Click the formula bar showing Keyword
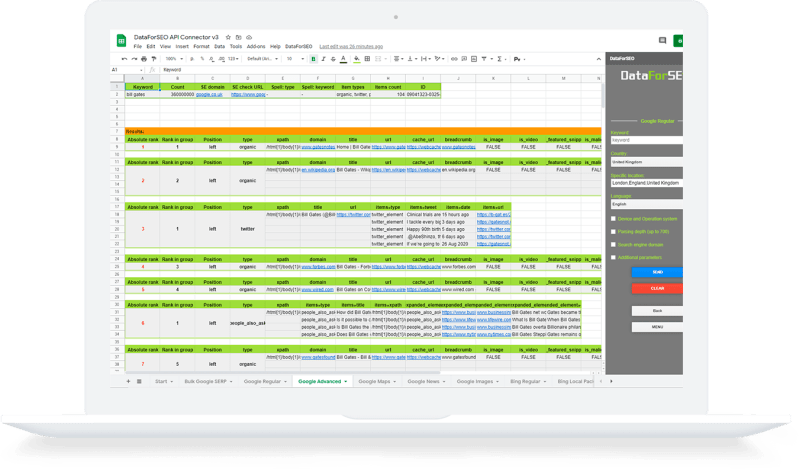The height and width of the screenshot is (469, 799). click(380, 70)
